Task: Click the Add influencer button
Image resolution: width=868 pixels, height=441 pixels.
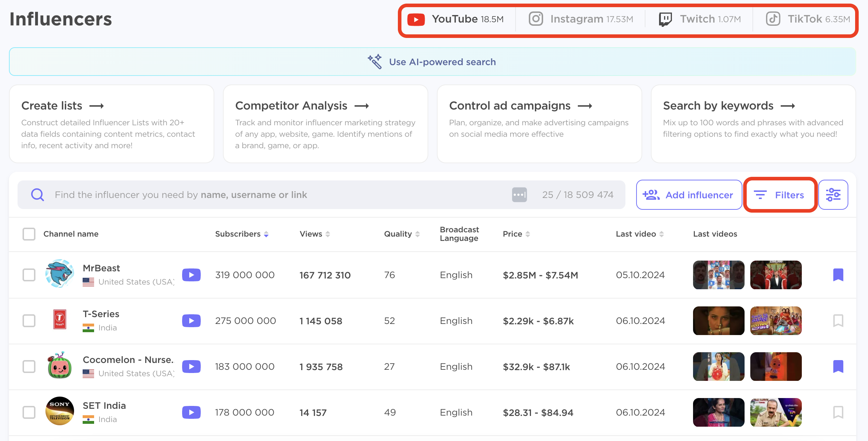Action: [x=688, y=195]
